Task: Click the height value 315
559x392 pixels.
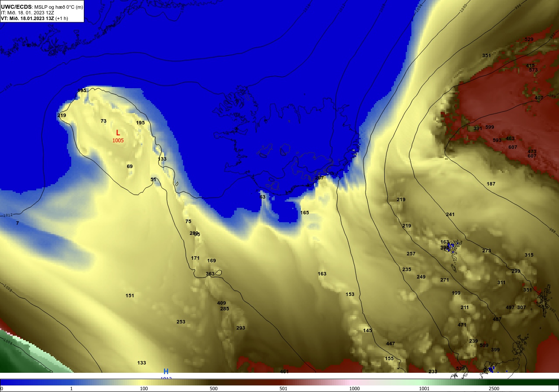Action: [529, 255]
